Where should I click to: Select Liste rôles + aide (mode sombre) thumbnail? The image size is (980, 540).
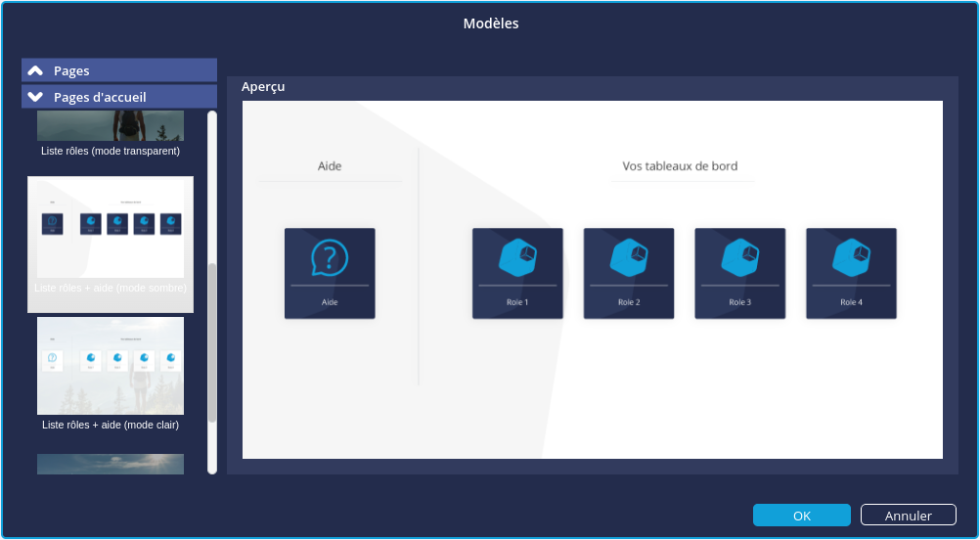(x=110, y=229)
